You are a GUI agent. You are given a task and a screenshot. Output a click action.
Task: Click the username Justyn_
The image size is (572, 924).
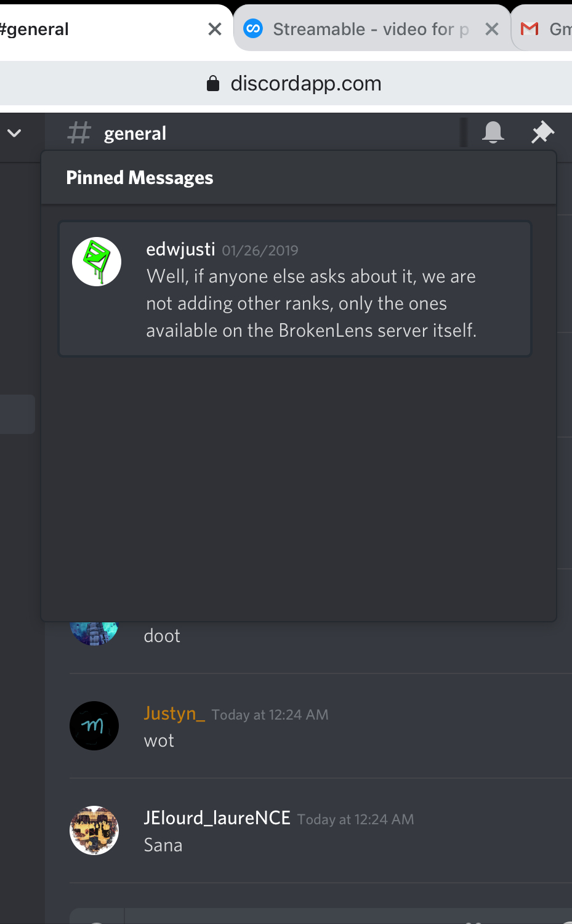(174, 713)
